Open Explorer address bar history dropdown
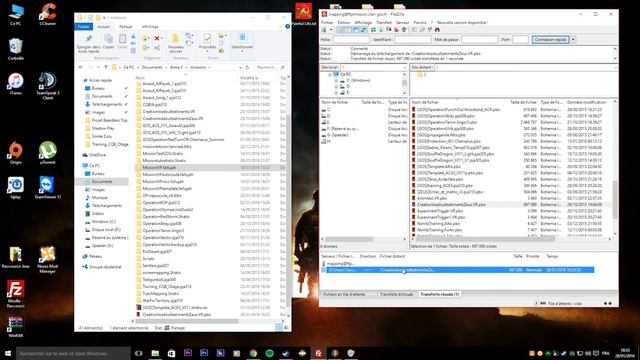The width and height of the screenshot is (640, 360). 240,67
